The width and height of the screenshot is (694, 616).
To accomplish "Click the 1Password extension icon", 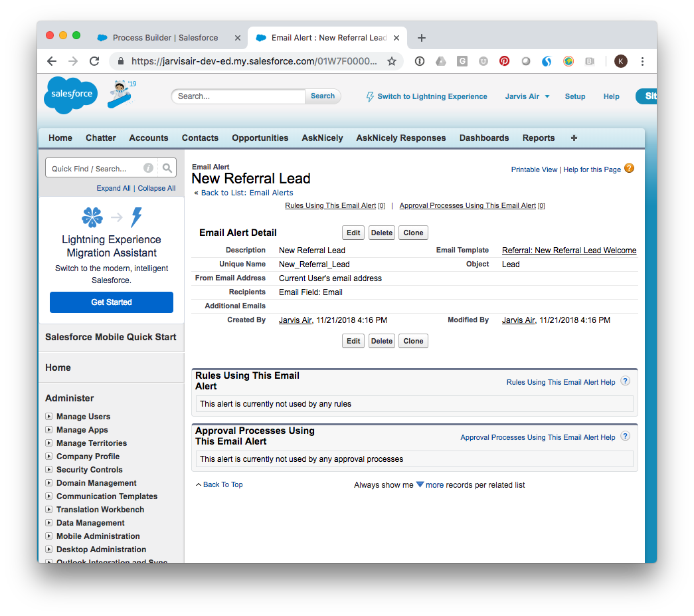I will tap(420, 61).
